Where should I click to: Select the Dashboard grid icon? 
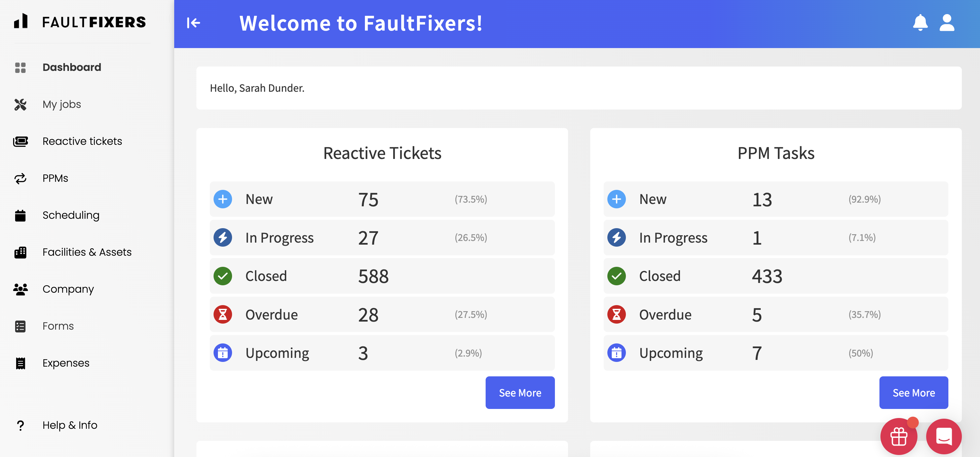20,67
